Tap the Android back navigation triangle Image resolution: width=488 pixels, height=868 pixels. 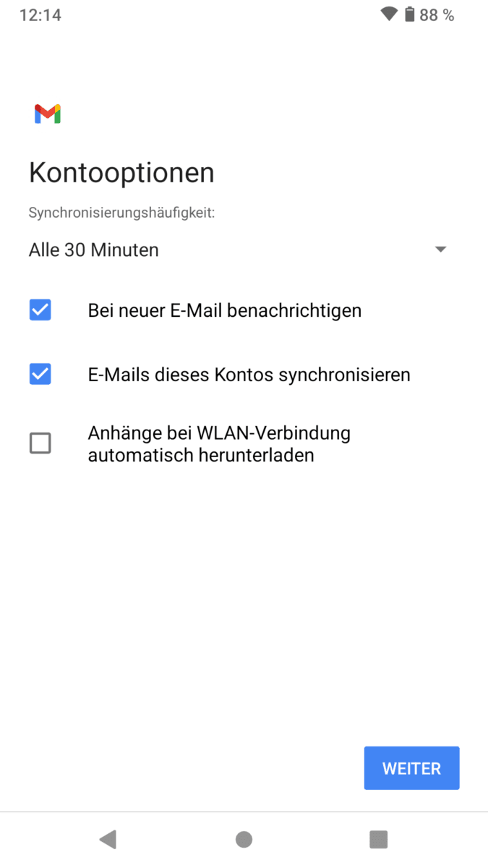click(x=108, y=839)
